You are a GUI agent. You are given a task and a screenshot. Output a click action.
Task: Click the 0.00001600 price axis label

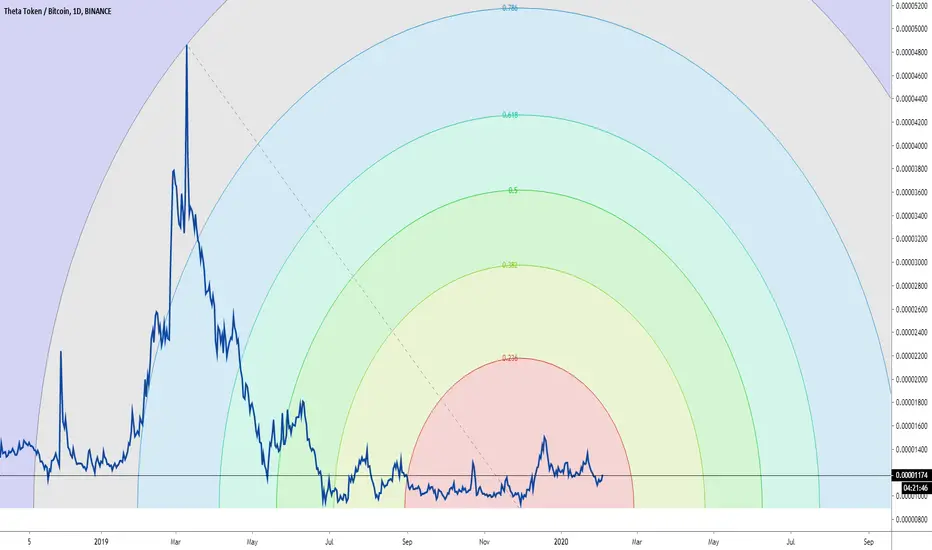[912, 426]
